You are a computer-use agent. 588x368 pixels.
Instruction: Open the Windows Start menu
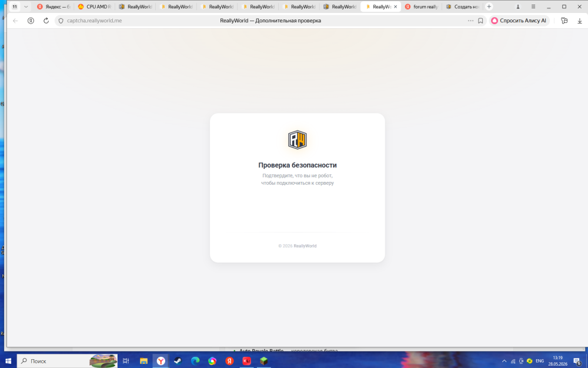pos(8,361)
